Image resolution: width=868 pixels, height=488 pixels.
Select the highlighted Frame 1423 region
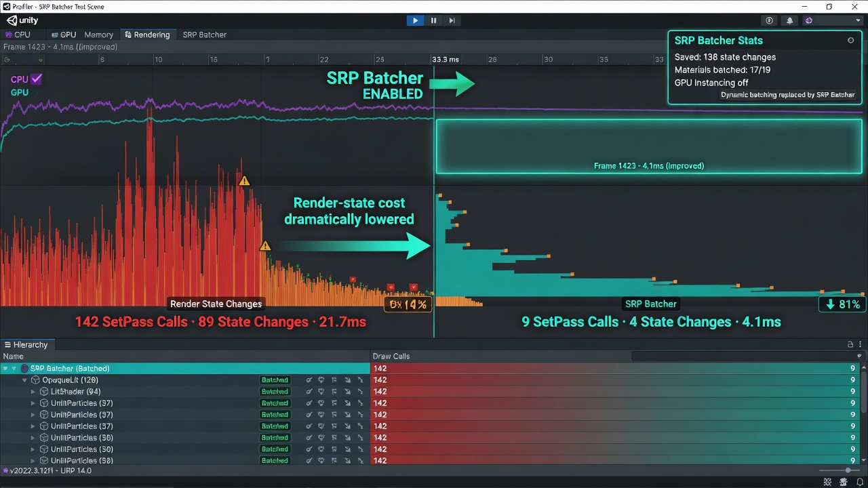[x=649, y=146]
